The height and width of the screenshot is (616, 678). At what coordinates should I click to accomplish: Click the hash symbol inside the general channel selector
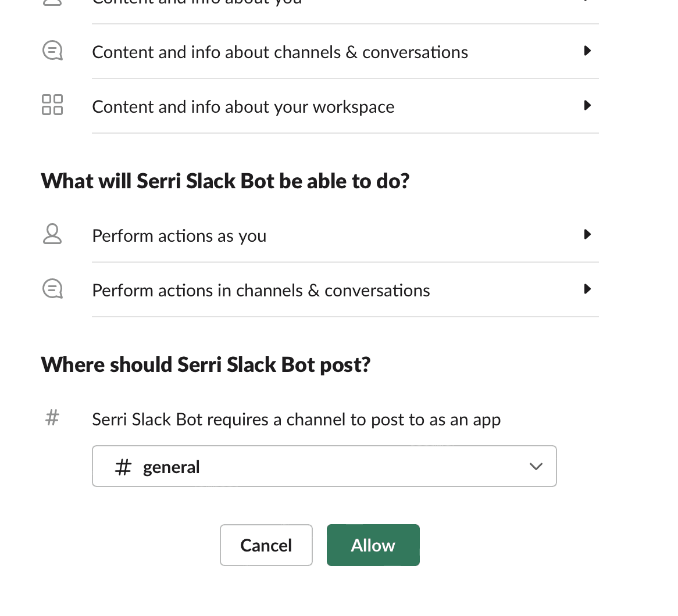tap(123, 467)
